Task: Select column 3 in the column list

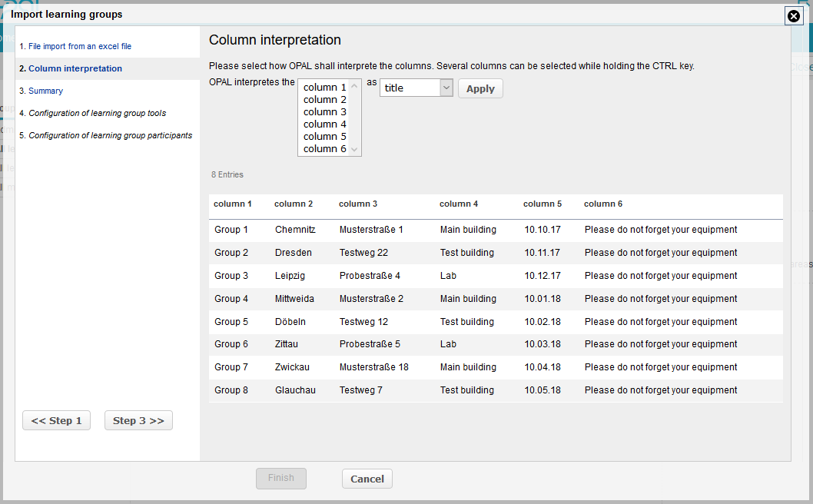Action: tap(324, 112)
